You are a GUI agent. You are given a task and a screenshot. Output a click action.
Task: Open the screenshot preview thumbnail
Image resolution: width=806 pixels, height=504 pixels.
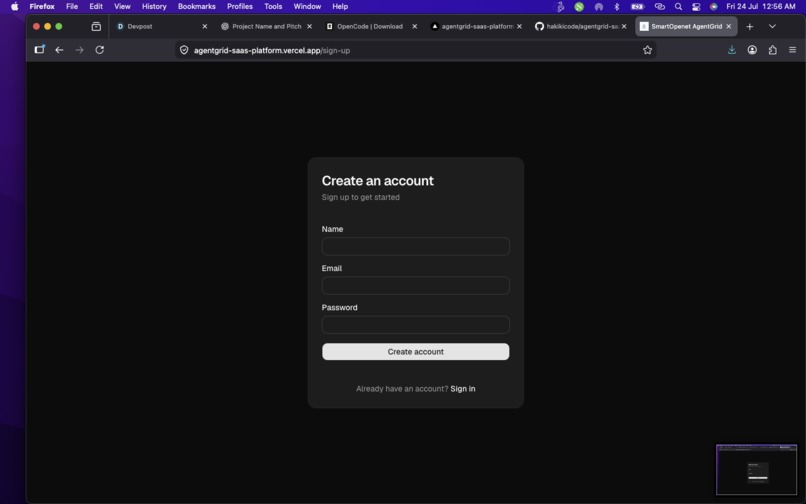(756, 470)
